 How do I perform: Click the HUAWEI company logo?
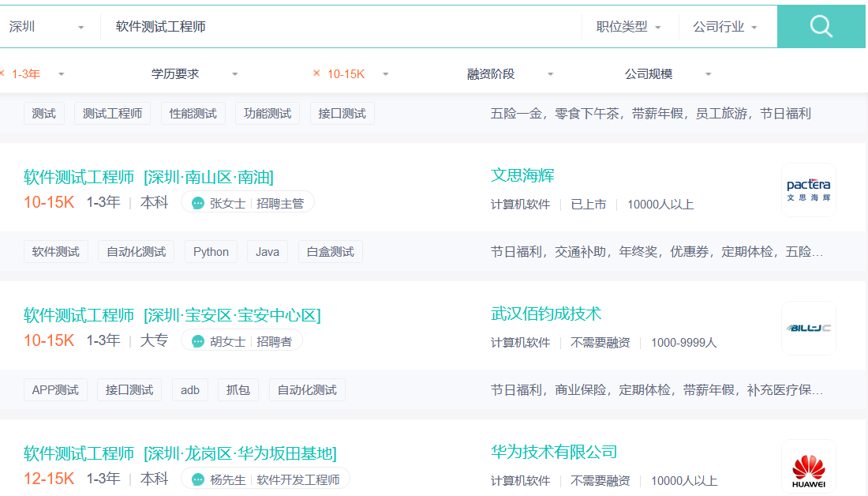pos(808,467)
